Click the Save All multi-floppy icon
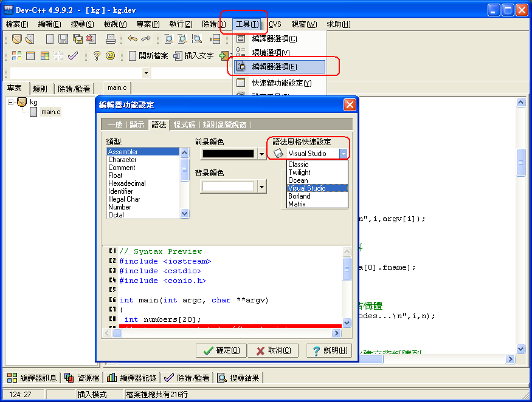The height and width of the screenshot is (402, 532). (78, 39)
